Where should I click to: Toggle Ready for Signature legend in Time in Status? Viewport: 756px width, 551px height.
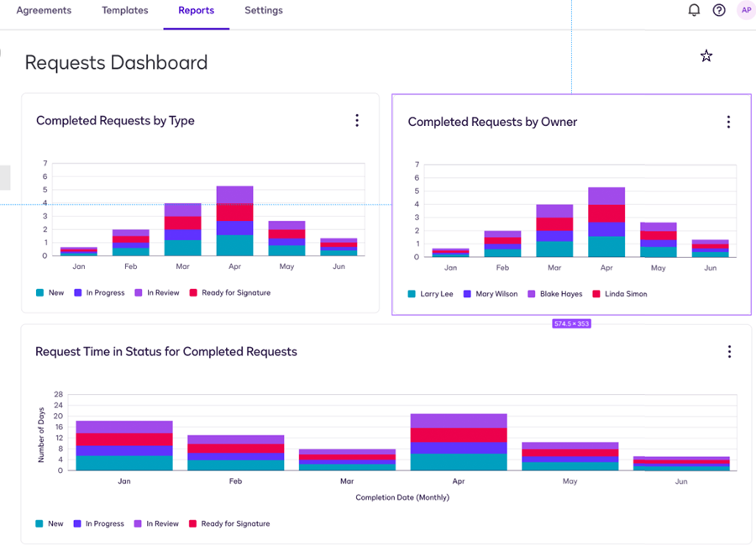(x=229, y=523)
